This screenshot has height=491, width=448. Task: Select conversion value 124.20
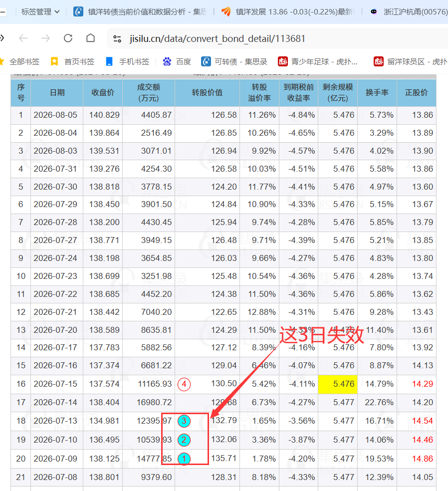pyautogui.click(x=224, y=187)
